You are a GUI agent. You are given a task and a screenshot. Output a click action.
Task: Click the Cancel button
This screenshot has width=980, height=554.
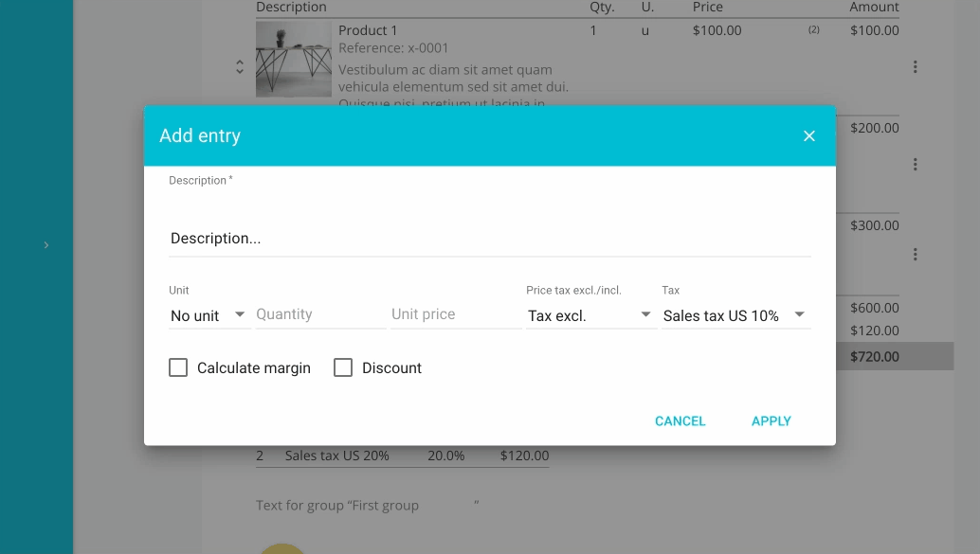coord(680,421)
